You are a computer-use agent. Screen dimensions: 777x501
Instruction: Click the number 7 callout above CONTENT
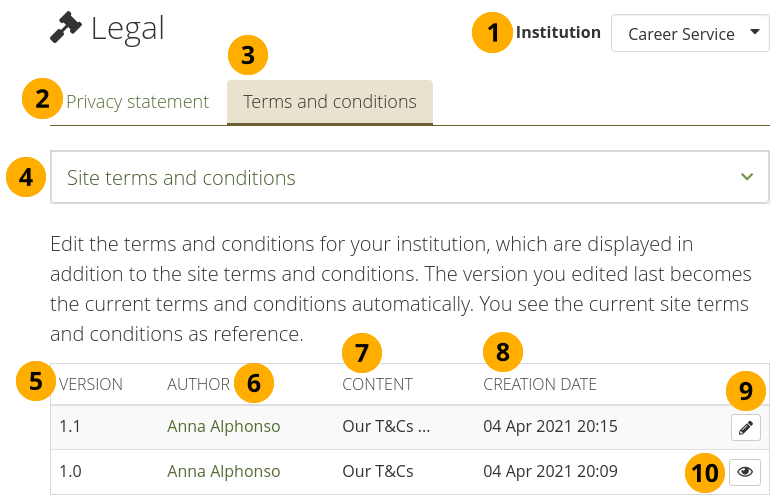tap(361, 351)
